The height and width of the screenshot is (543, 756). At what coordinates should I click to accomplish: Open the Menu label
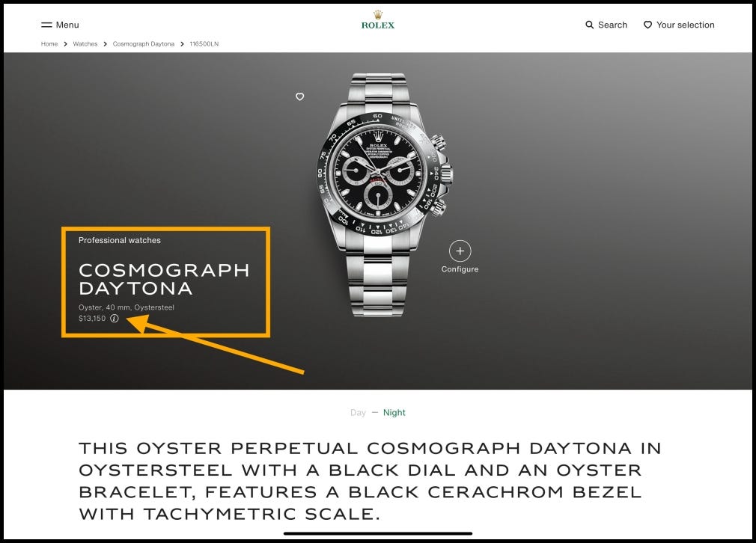[67, 25]
